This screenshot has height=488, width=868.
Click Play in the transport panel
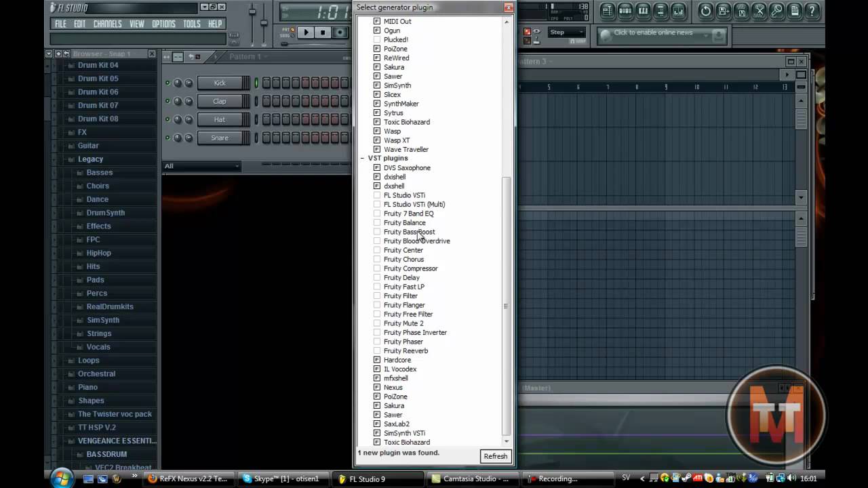point(306,32)
